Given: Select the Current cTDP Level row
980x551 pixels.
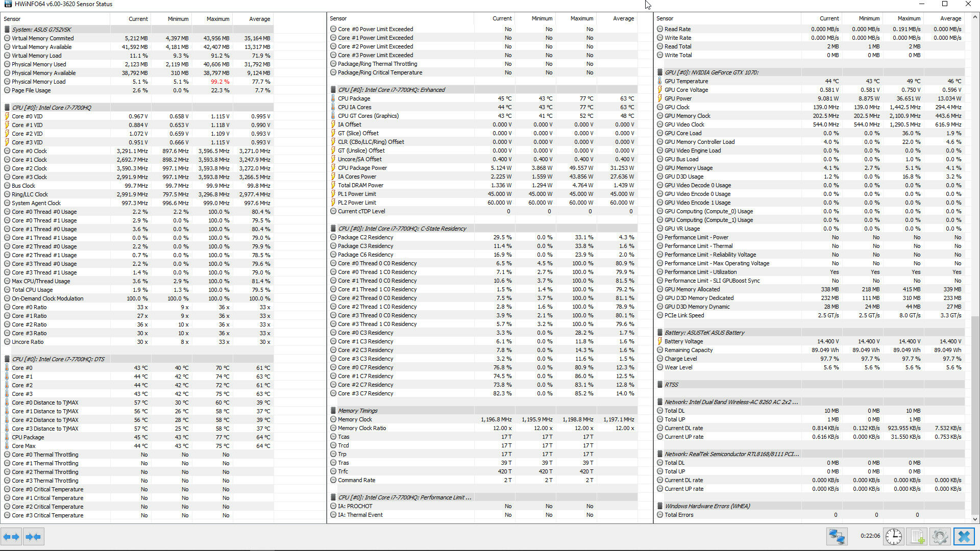Looking at the screenshot, I should click(x=483, y=211).
